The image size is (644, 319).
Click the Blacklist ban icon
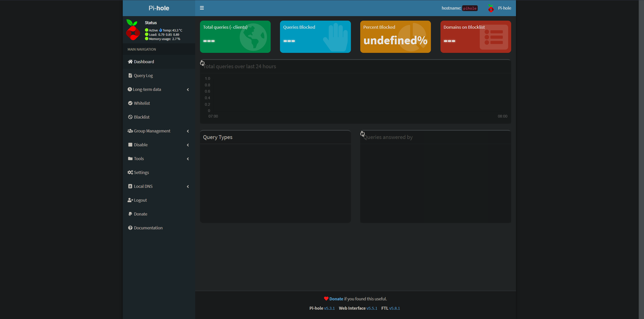point(130,117)
